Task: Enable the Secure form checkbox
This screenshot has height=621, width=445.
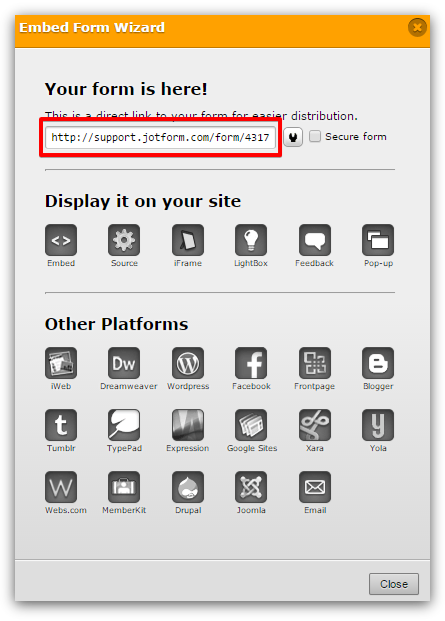Action: point(315,137)
